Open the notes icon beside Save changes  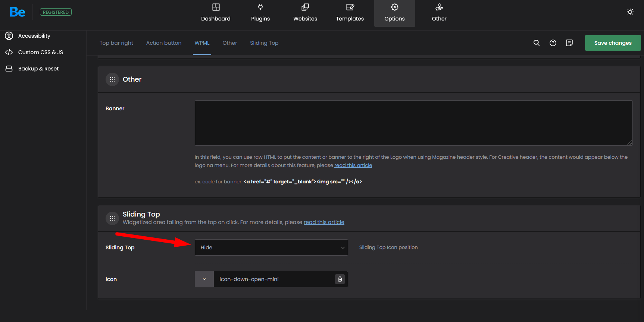point(569,43)
